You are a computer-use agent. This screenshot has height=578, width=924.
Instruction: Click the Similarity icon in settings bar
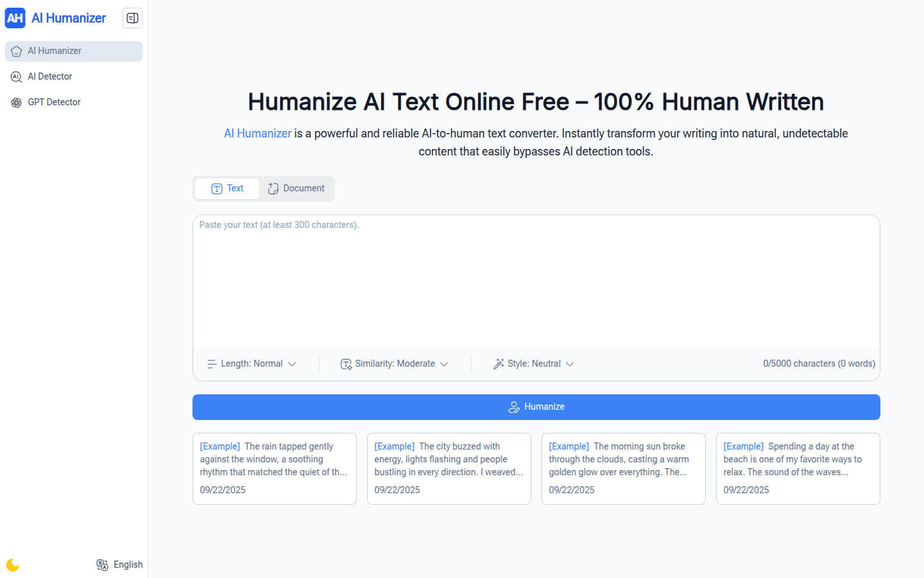tap(346, 363)
